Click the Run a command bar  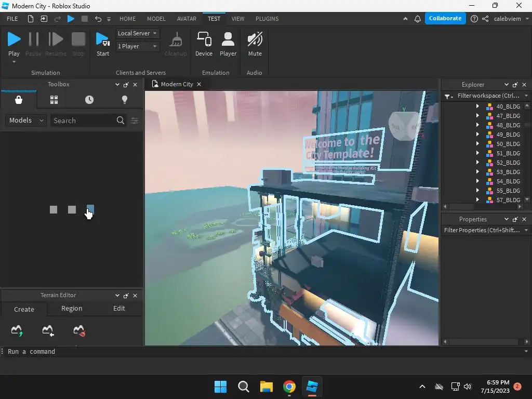point(264,352)
